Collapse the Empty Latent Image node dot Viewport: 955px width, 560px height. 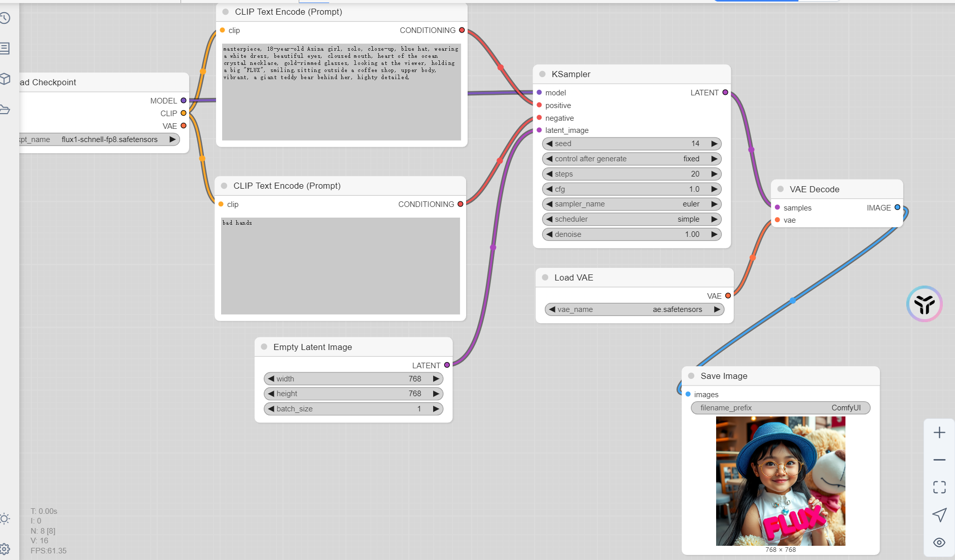tap(264, 347)
